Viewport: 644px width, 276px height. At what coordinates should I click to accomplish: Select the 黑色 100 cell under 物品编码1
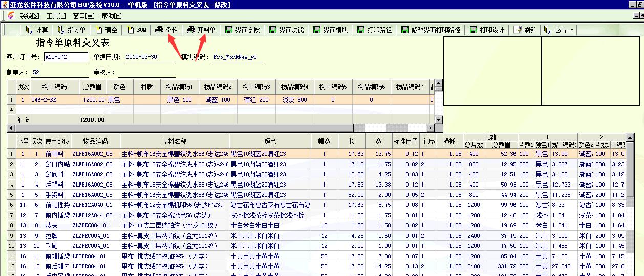point(180,100)
